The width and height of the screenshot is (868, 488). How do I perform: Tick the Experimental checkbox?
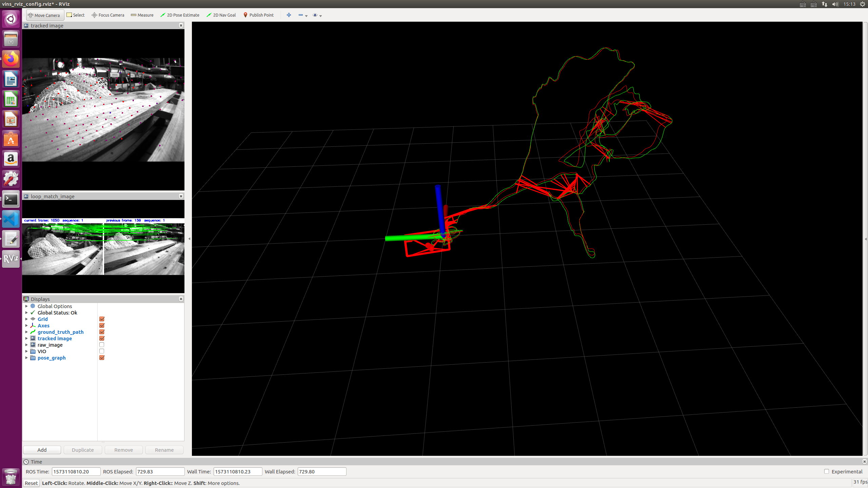[827, 471]
